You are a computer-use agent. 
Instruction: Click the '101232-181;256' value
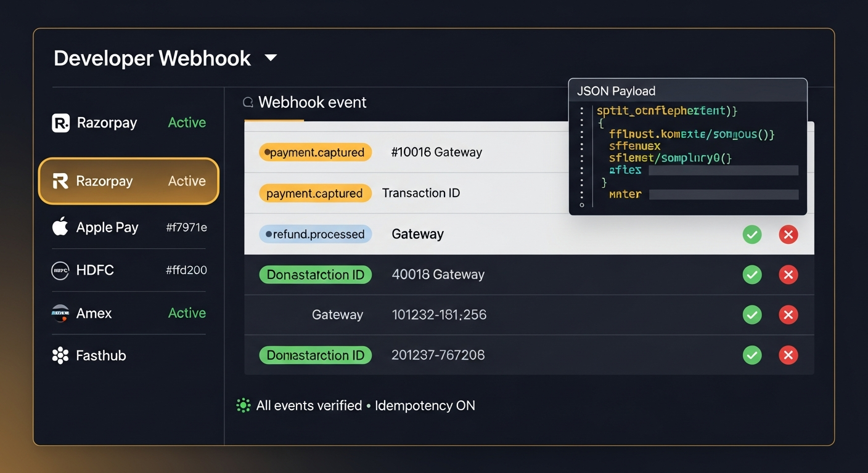pyautogui.click(x=439, y=315)
